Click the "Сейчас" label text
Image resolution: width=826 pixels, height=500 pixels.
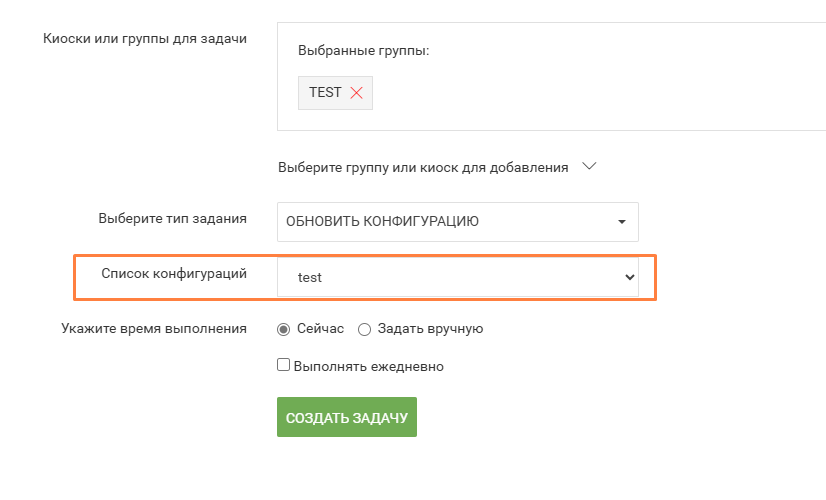coord(319,329)
